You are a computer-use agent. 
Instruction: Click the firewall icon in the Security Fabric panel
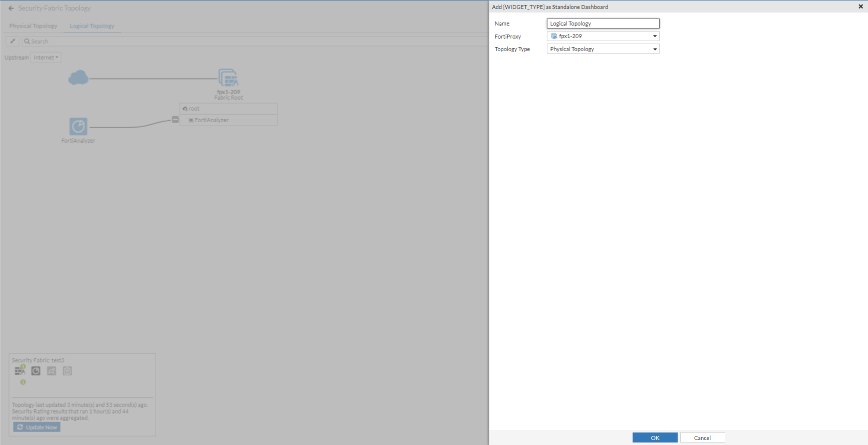[20, 371]
